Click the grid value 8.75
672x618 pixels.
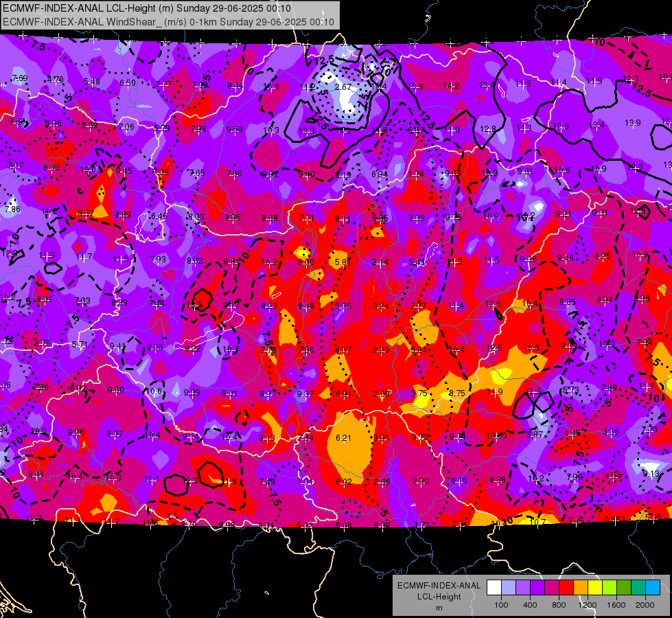click(x=457, y=393)
